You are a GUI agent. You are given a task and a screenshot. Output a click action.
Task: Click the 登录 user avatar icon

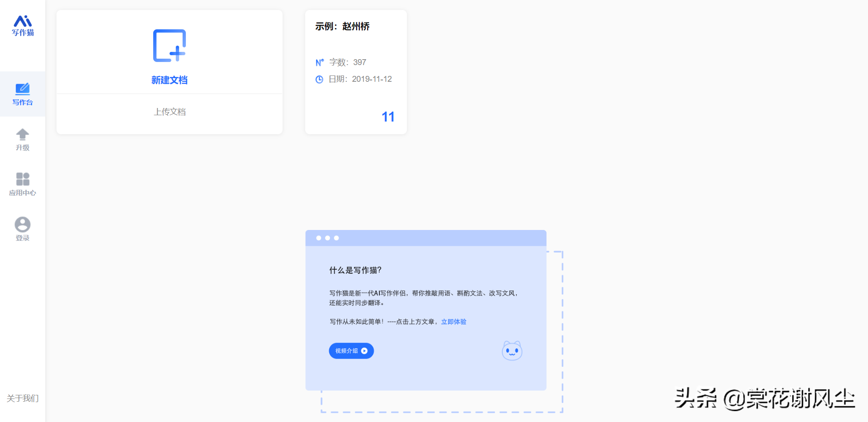(x=23, y=225)
